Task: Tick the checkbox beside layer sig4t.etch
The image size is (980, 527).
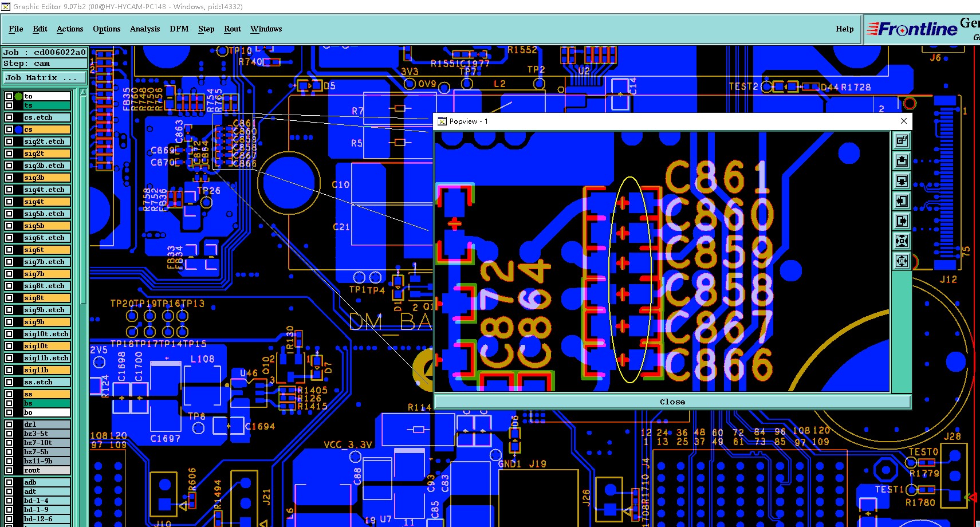Action: coord(9,190)
